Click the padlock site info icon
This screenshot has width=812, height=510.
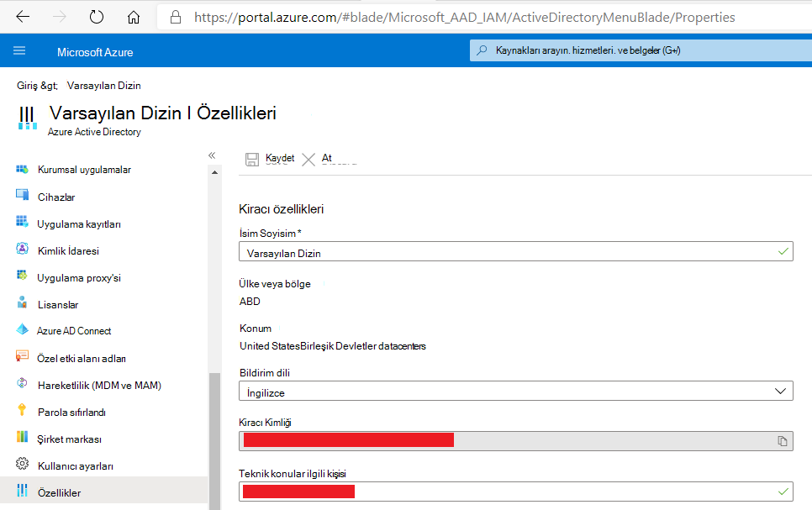(x=176, y=17)
